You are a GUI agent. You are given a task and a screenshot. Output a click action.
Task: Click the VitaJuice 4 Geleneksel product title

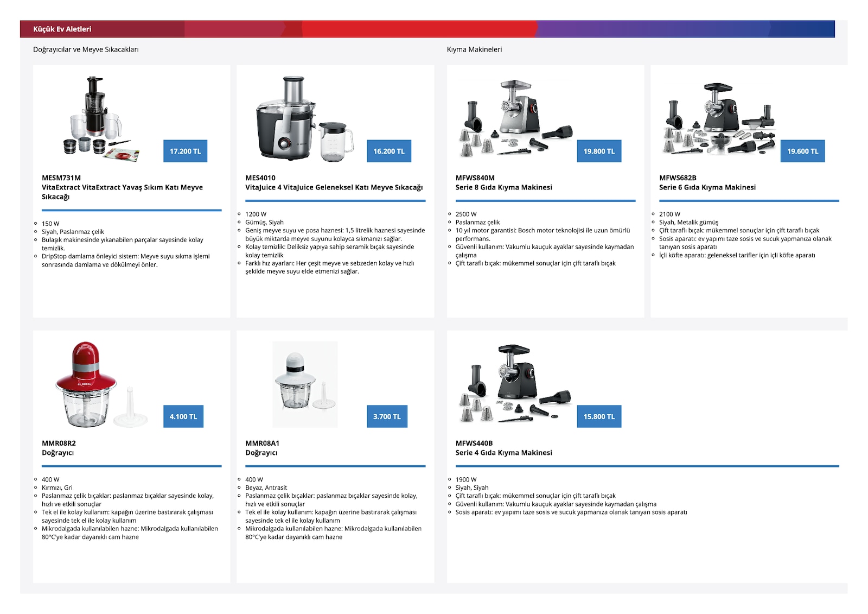(x=334, y=187)
